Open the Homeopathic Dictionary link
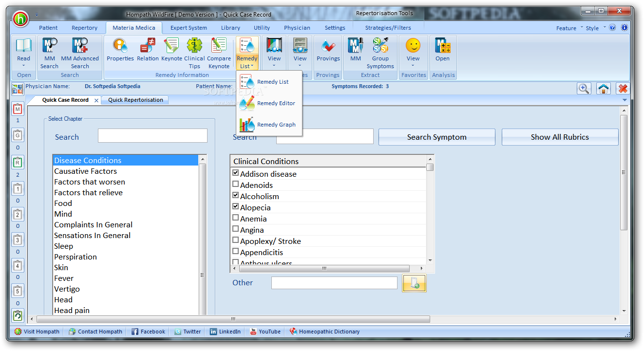The width and height of the screenshot is (644, 351). (324, 332)
